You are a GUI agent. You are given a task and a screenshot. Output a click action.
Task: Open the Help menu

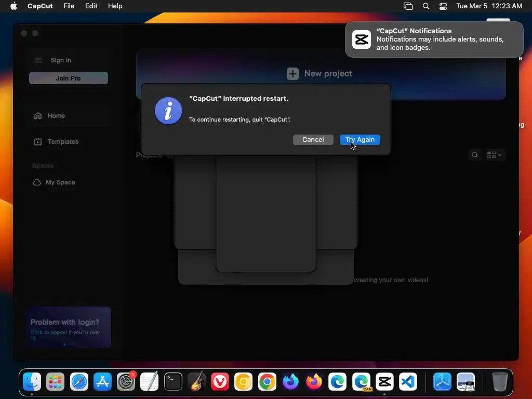[115, 6]
